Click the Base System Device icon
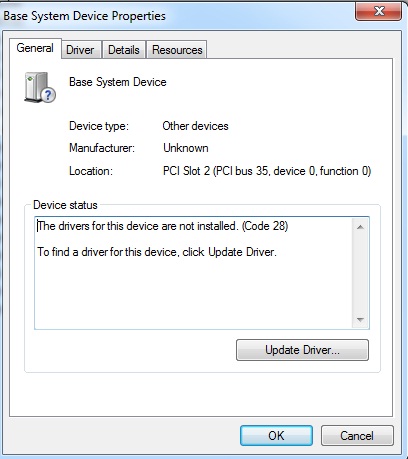Image resolution: width=408 pixels, height=459 pixels. (x=40, y=87)
